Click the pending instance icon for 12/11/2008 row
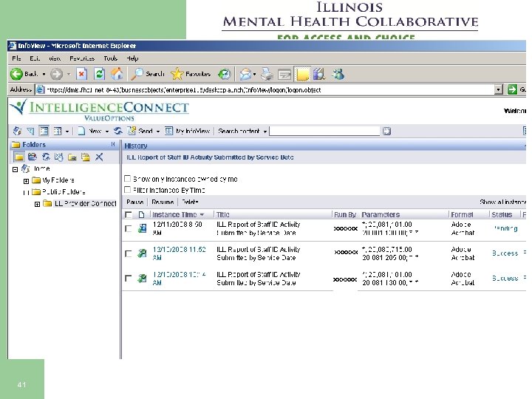 pos(142,228)
